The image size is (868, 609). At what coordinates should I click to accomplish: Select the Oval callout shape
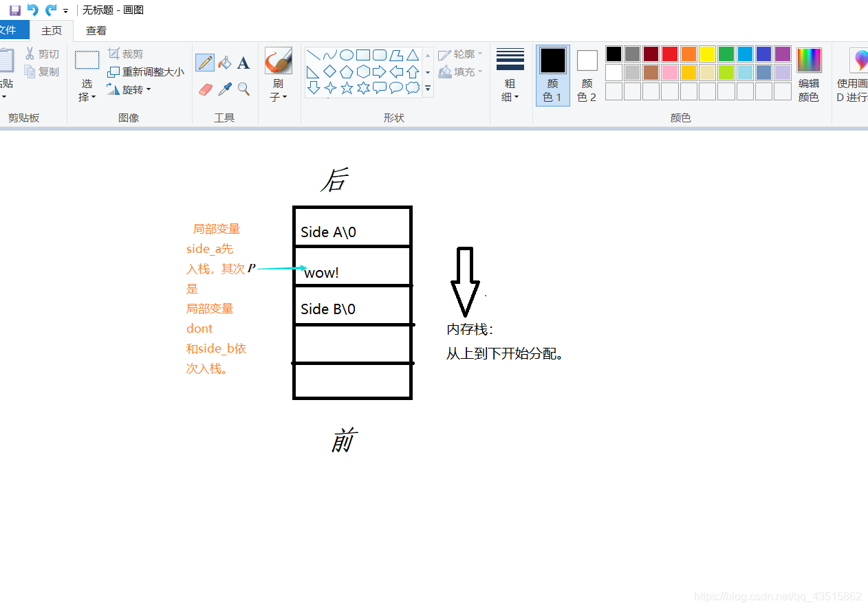pyautogui.click(x=396, y=88)
